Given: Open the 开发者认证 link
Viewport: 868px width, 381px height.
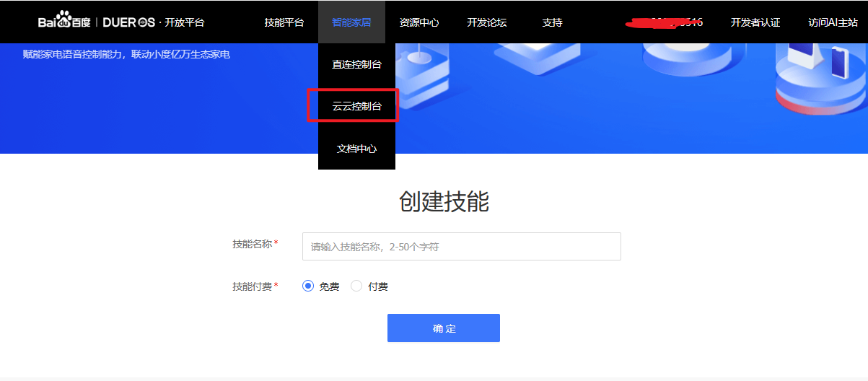Looking at the screenshot, I should (755, 22).
